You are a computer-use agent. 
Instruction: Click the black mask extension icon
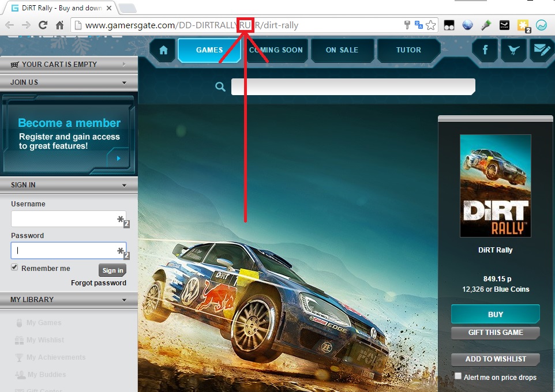point(449,25)
